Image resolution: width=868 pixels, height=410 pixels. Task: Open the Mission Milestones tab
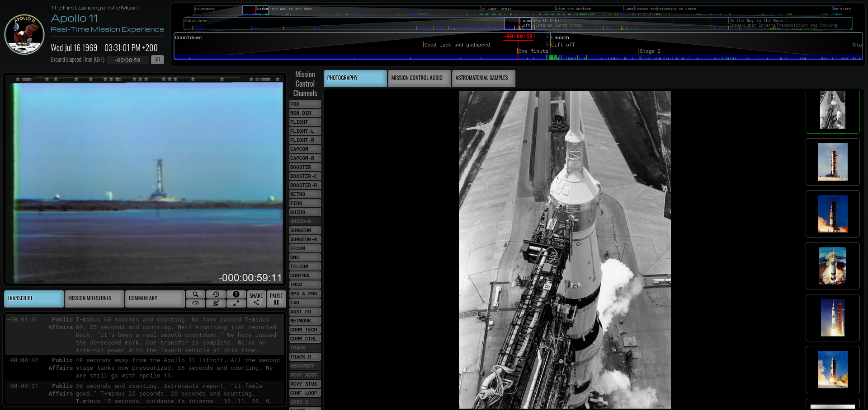click(x=94, y=298)
